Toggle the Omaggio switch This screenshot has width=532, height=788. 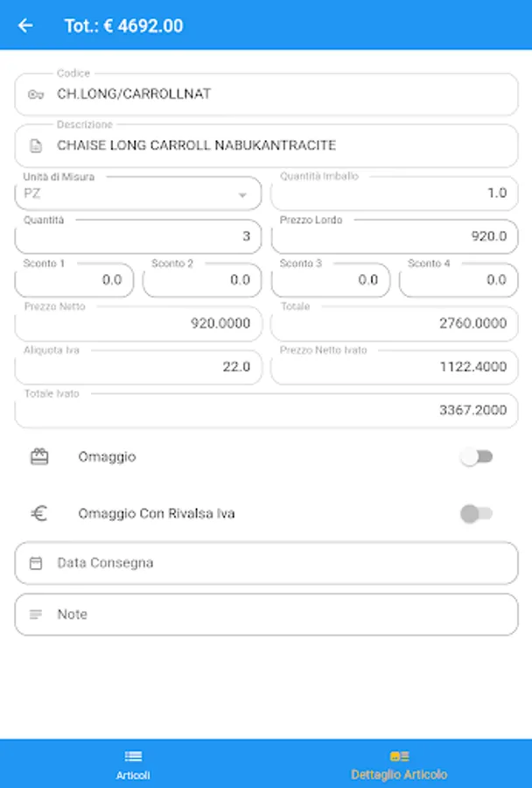(x=477, y=457)
